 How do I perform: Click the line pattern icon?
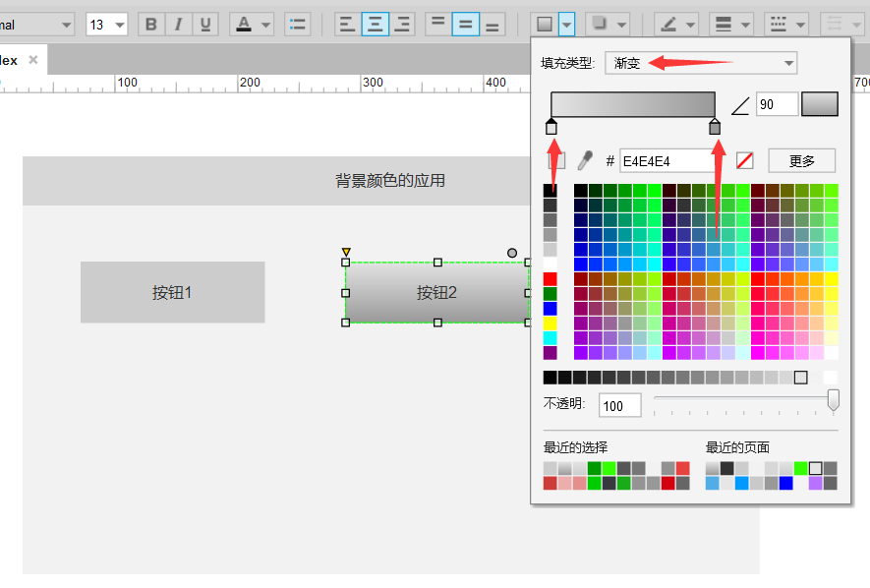778,25
